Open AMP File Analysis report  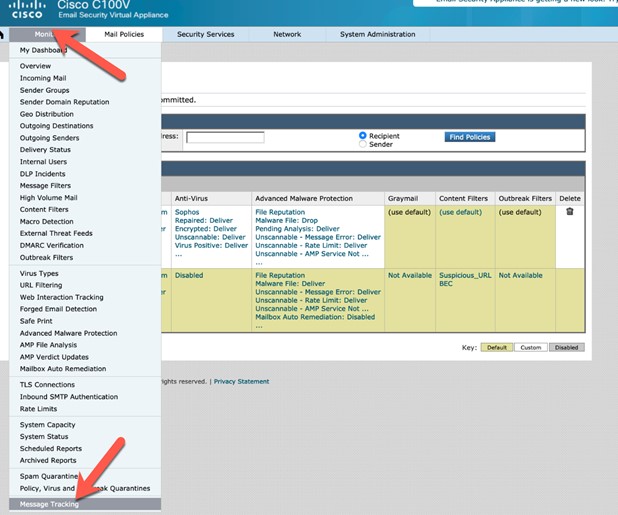pyautogui.click(x=48, y=345)
